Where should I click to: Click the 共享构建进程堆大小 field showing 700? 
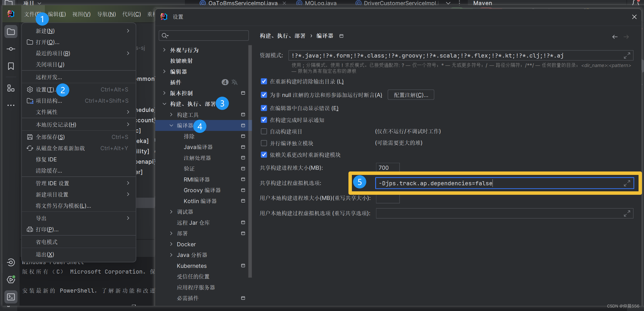[388, 167]
